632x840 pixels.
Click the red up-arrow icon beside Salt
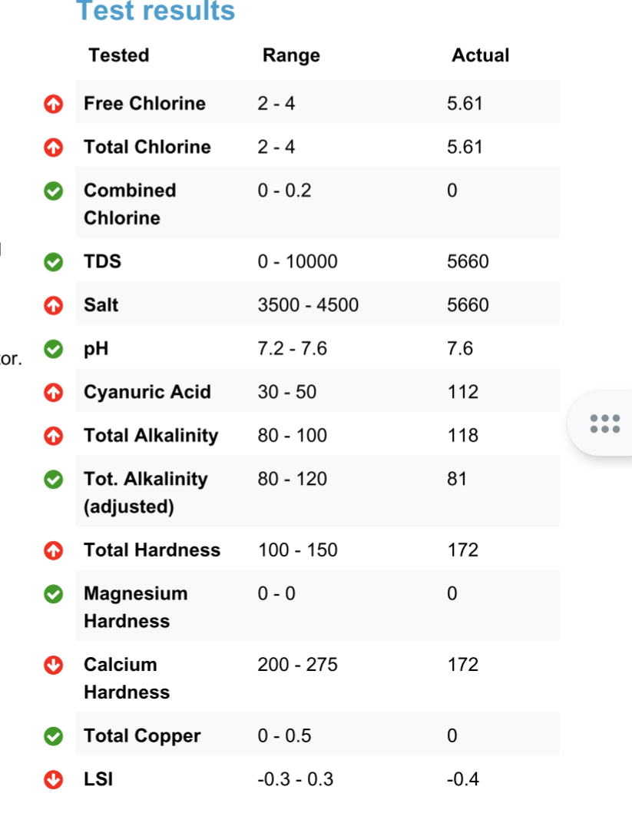tap(54, 305)
